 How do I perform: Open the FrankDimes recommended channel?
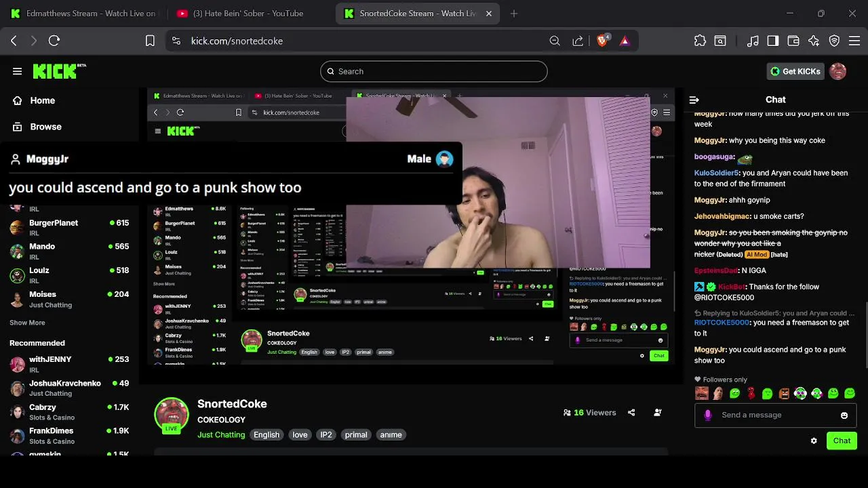[x=69, y=435]
